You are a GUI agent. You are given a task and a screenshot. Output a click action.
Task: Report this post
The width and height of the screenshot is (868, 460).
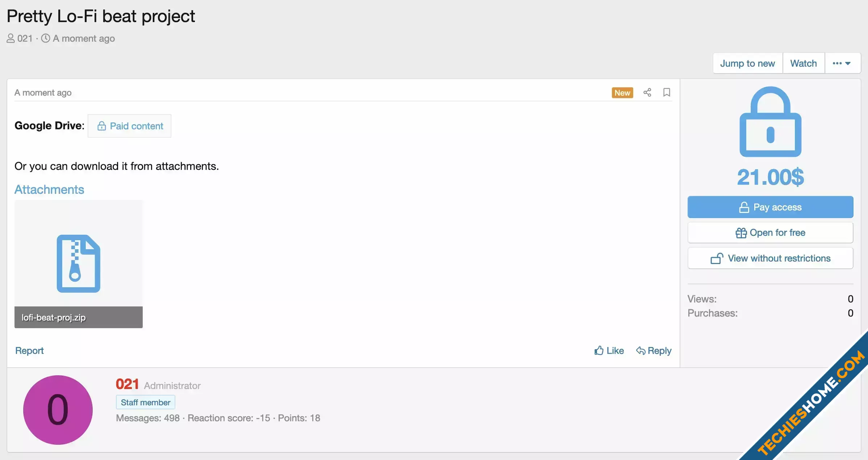[x=29, y=351]
